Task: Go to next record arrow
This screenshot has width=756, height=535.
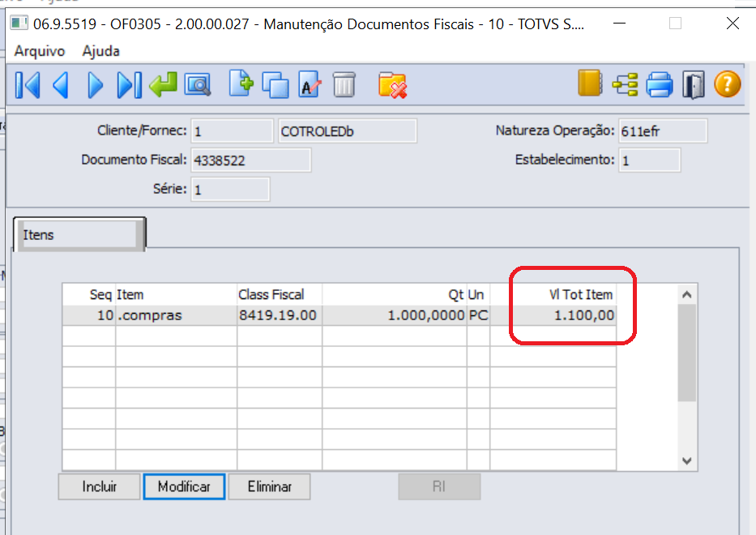Action: click(x=95, y=85)
